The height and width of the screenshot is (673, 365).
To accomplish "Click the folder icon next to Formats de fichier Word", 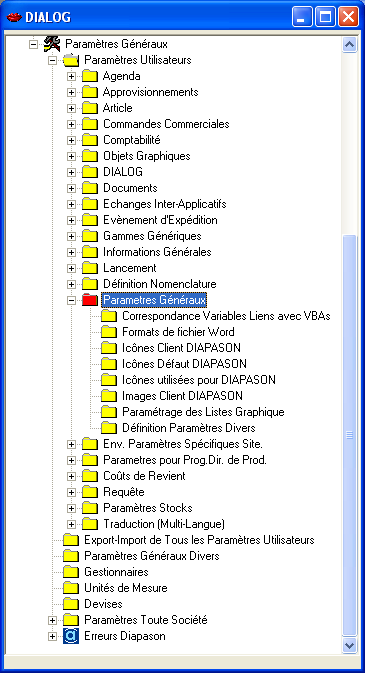I will [109, 332].
